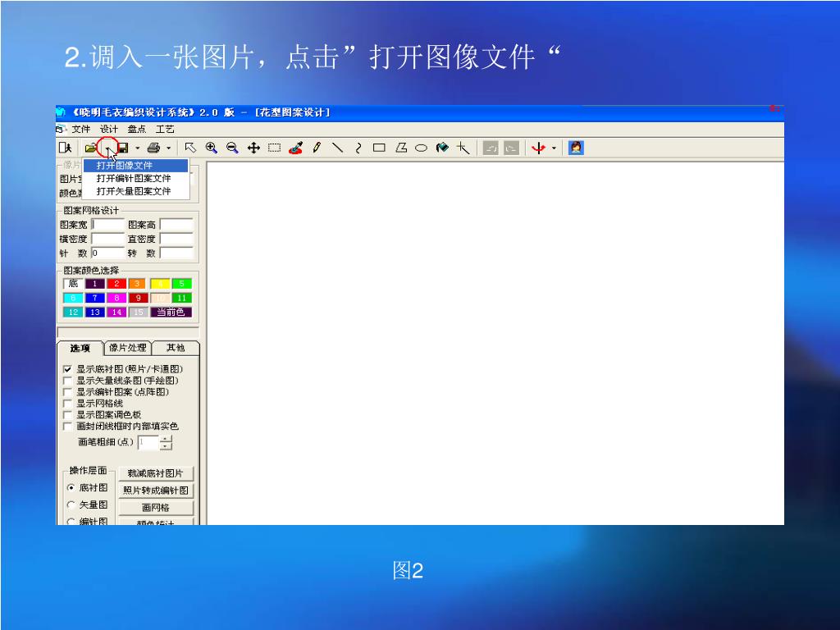Select the curve line tool
The width and height of the screenshot is (840, 630).
(358, 148)
